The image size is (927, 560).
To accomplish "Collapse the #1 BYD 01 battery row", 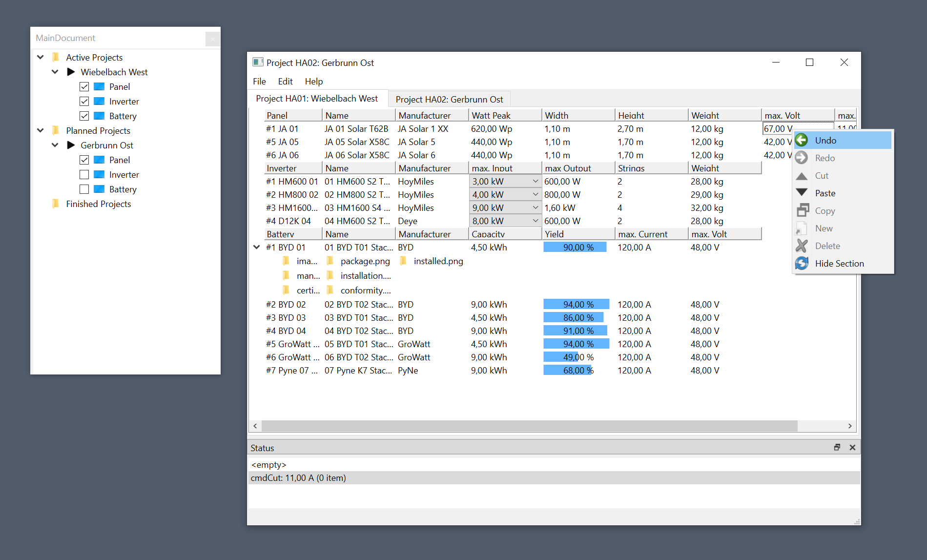I will pyautogui.click(x=256, y=248).
